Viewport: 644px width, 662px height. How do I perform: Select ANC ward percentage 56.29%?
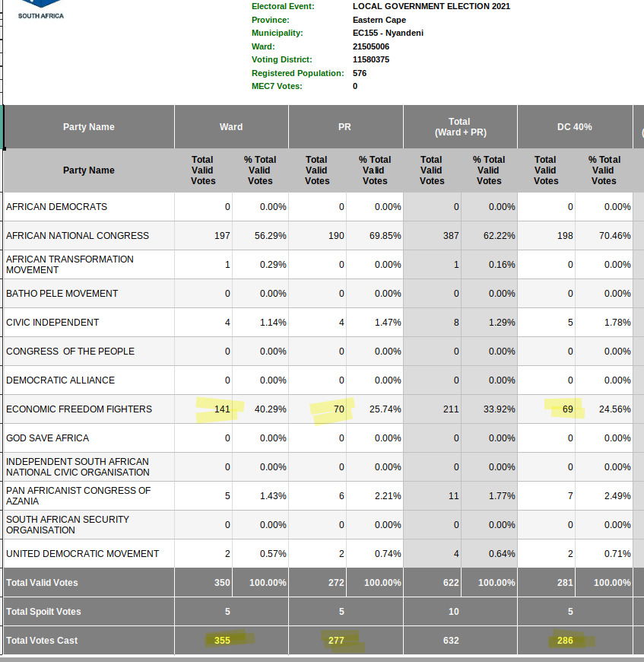tap(271, 236)
